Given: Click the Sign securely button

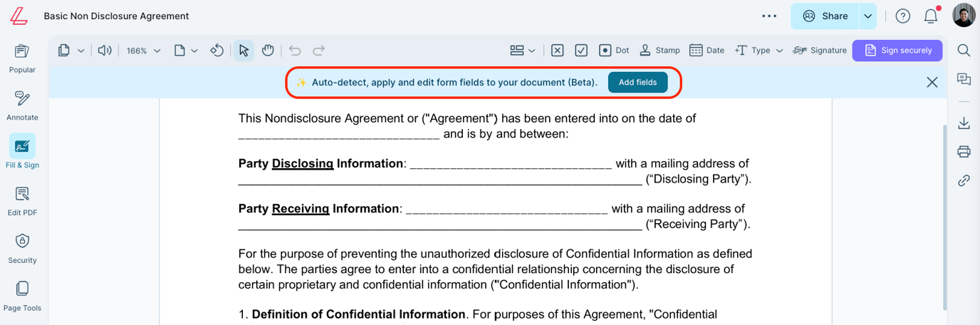Looking at the screenshot, I should [x=897, y=51].
